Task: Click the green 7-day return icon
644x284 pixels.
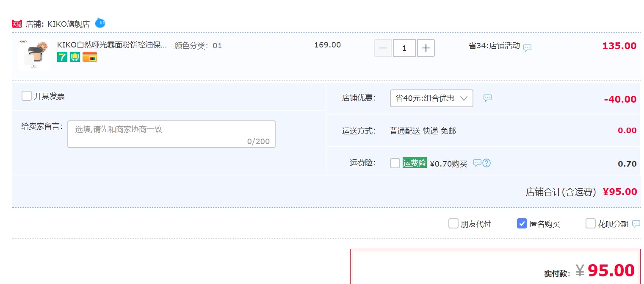Action: (62, 57)
